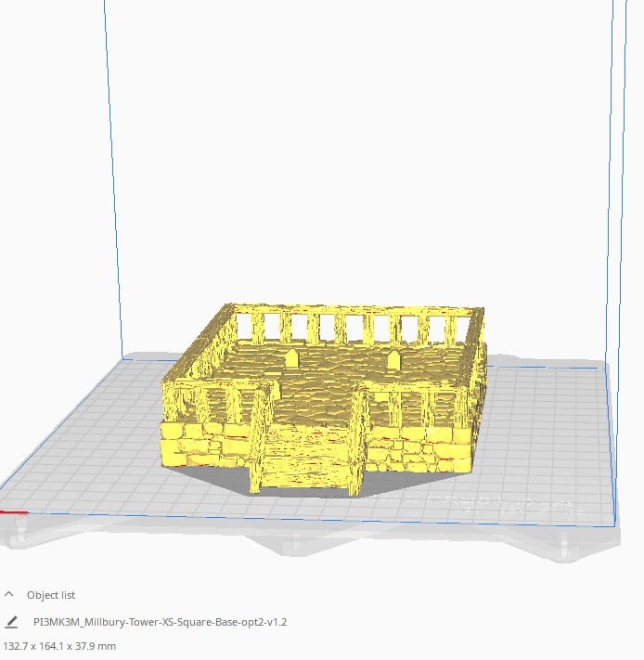This screenshot has width=644, height=660.
Task: Click the Object list heading
Action: point(51,595)
